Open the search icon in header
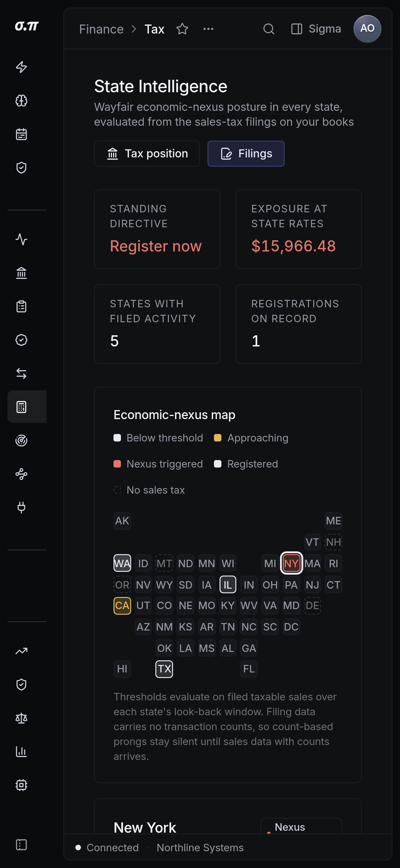 pyautogui.click(x=268, y=29)
